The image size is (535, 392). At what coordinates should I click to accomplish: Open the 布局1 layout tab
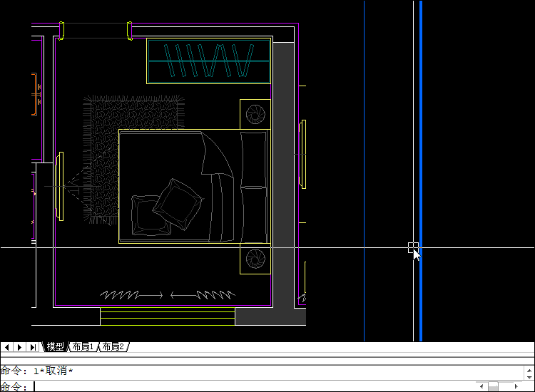coord(83,347)
